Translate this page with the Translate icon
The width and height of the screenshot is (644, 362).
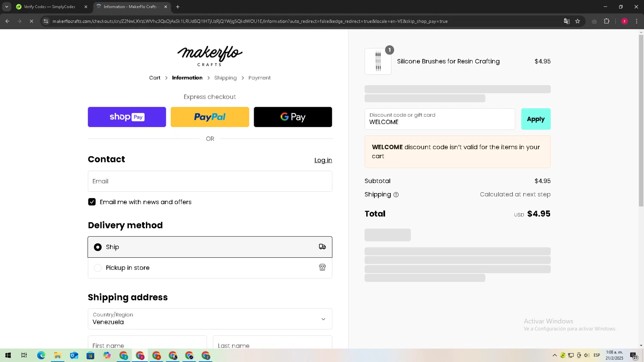pyautogui.click(x=567, y=21)
